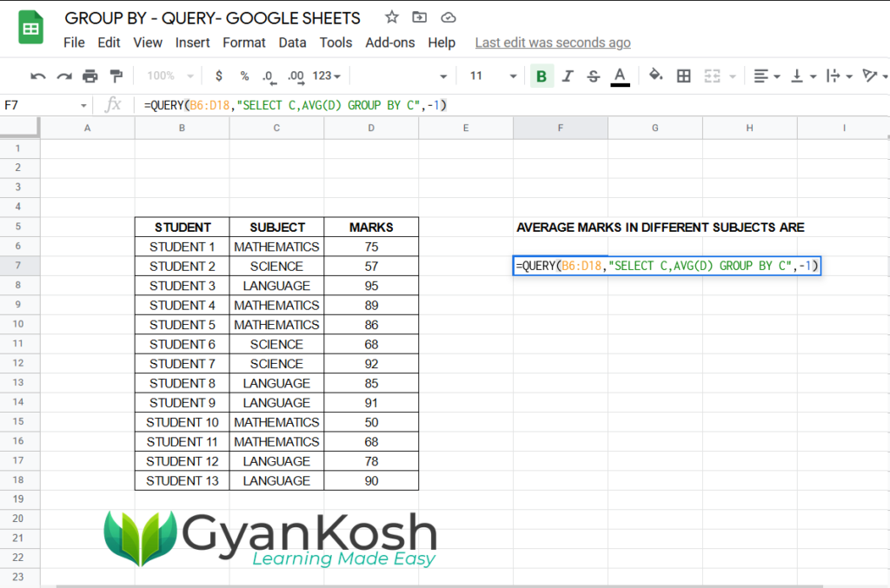The width and height of the screenshot is (890, 588).
Task: Toggle italic formatting
Action: (567, 76)
